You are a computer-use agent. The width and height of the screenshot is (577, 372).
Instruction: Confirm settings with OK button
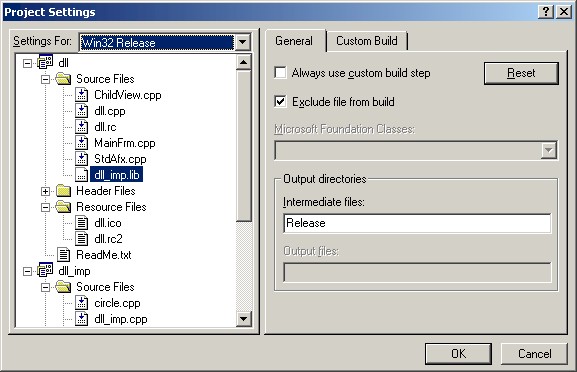click(458, 354)
